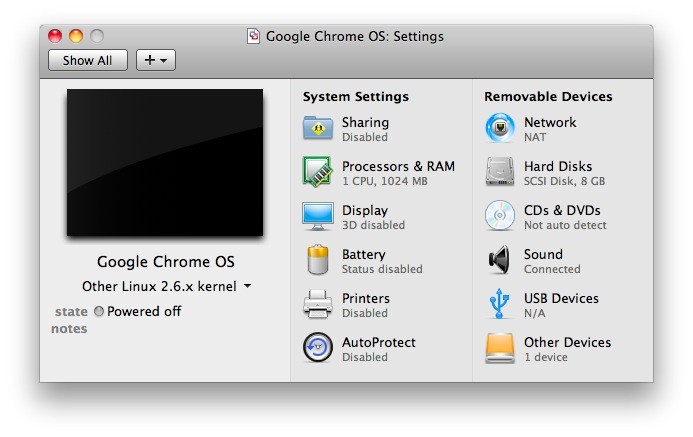Open the Sound speaker icon
Screen dimensions: 693x437
pos(499,260)
